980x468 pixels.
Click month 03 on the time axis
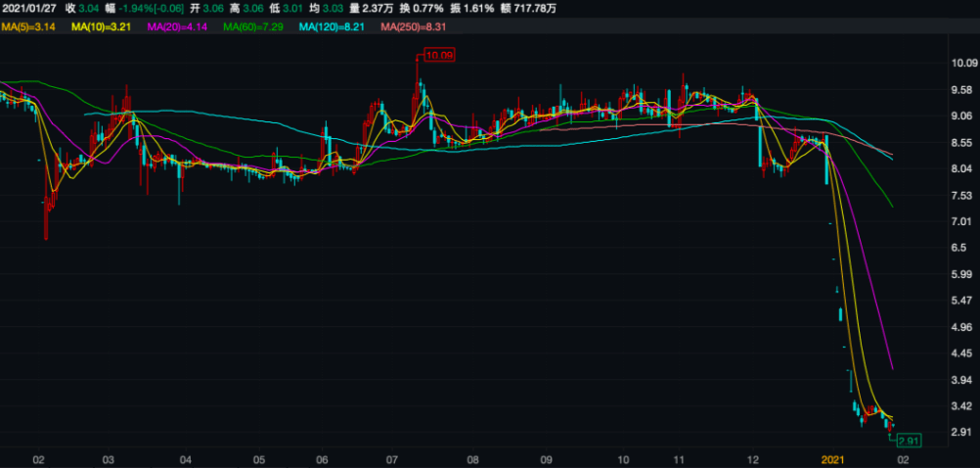(x=109, y=458)
